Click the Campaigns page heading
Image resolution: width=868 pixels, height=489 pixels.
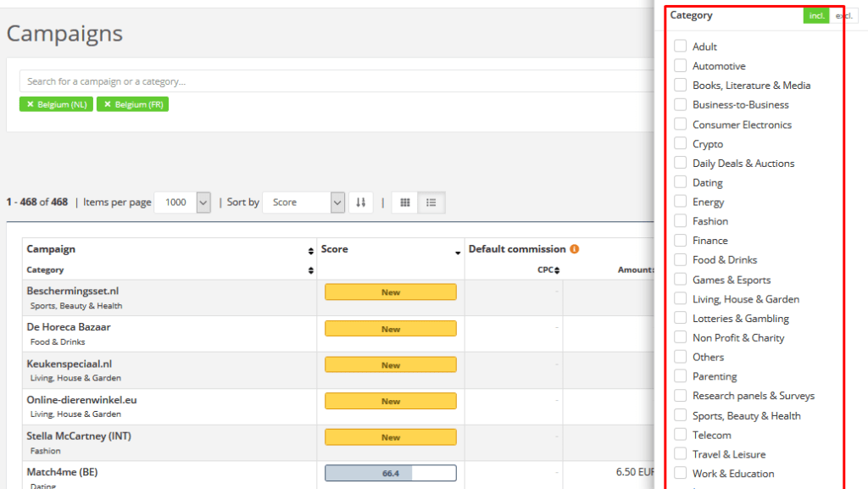[64, 33]
